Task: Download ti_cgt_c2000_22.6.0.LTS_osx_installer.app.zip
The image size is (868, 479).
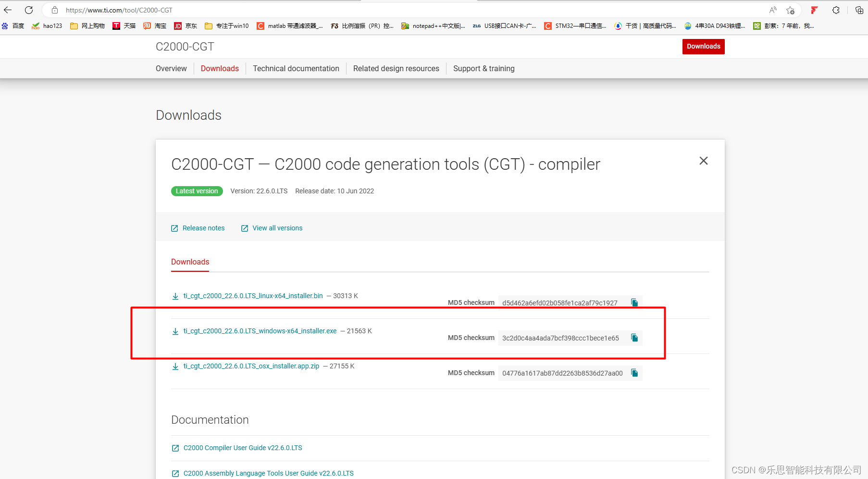Action: (x=251, y=366)
